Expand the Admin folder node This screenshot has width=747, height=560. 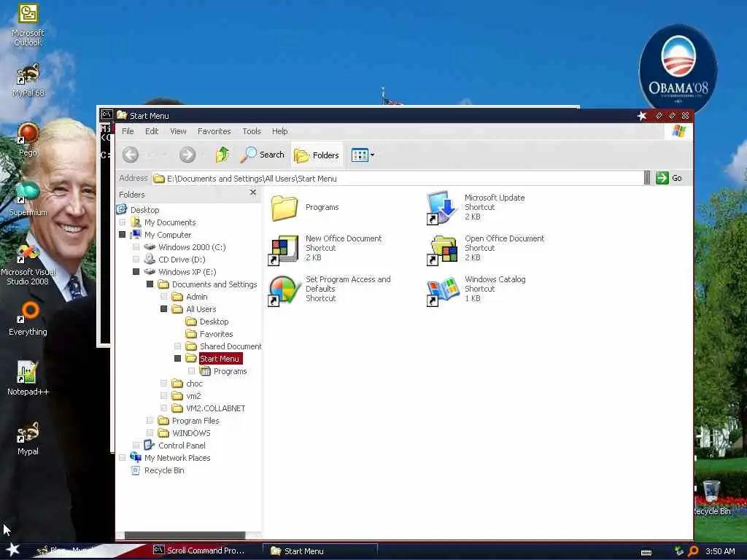click(x=164, y=297)
